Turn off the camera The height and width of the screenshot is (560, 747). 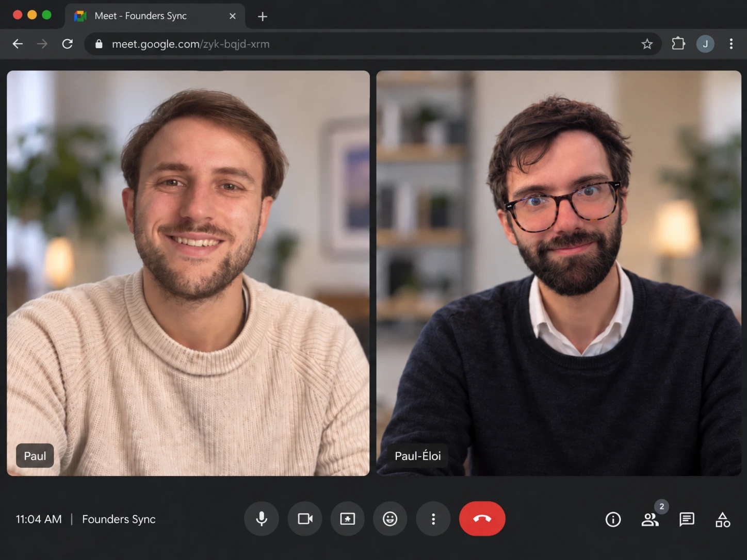click(305, 519)
